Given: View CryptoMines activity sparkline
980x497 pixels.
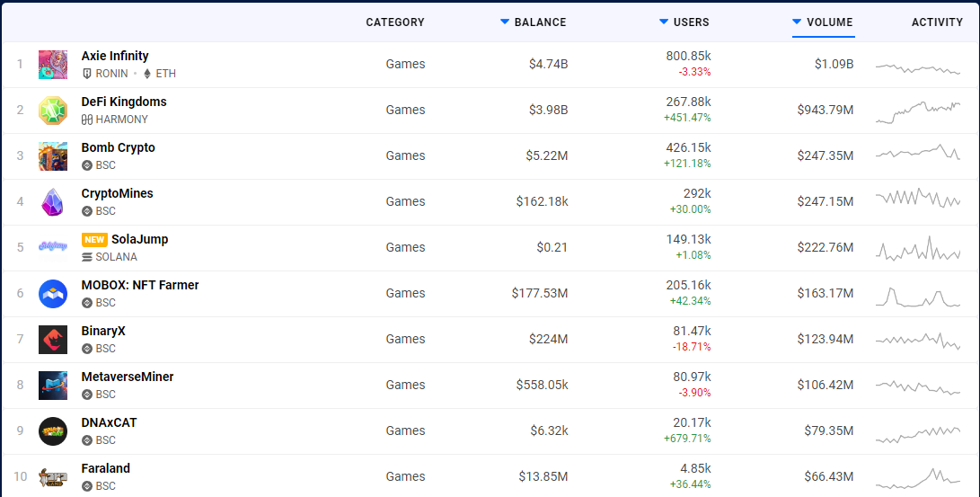Looking at the screenshot, I should (918, 198).
